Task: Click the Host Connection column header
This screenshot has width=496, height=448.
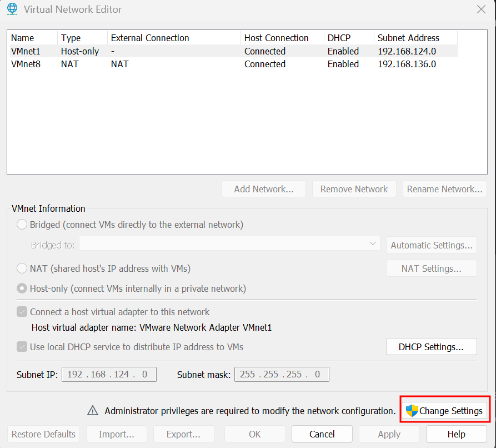Action: point(283,38)
